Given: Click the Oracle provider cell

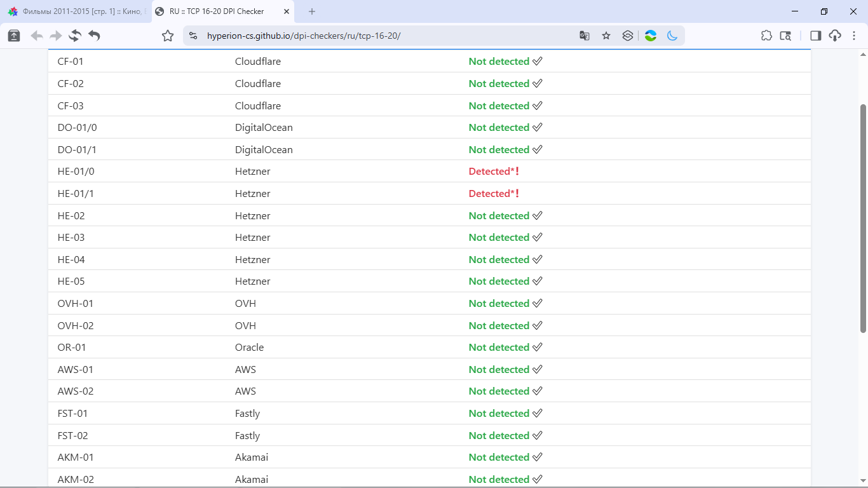Looking at the screenshot, I should [x=249, y=348].
